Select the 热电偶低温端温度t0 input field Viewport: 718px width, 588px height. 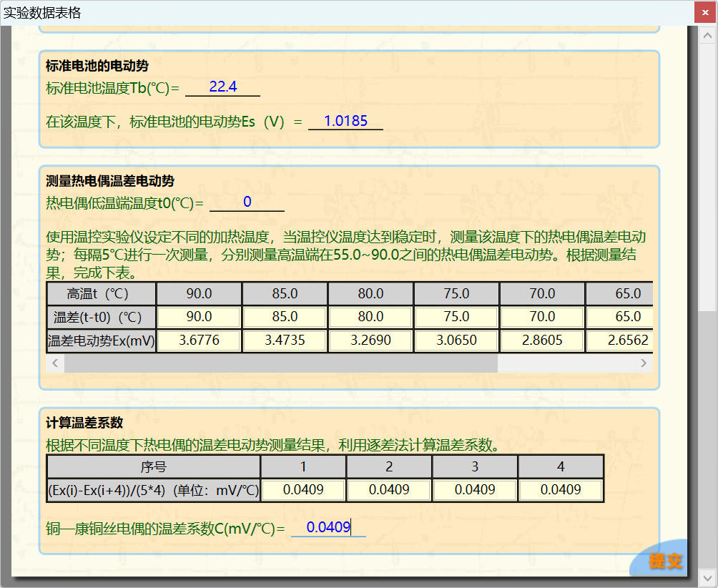point(247,203)
